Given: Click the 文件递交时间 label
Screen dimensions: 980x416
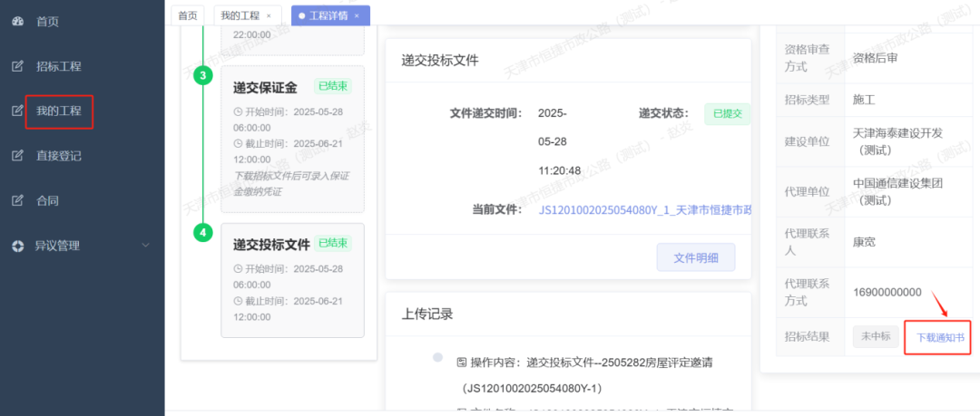Looking at the screenshot, I should click(485, 113).
